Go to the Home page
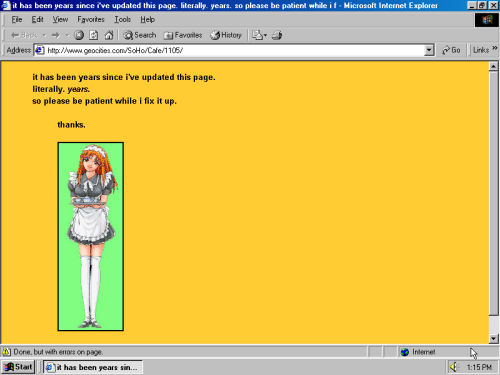500x375 pixels. (109, 35)
